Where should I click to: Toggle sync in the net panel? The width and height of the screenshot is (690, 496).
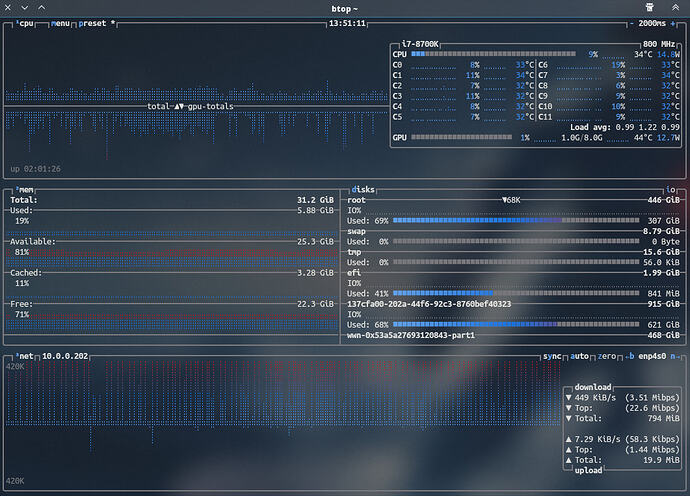coord(553,356)
